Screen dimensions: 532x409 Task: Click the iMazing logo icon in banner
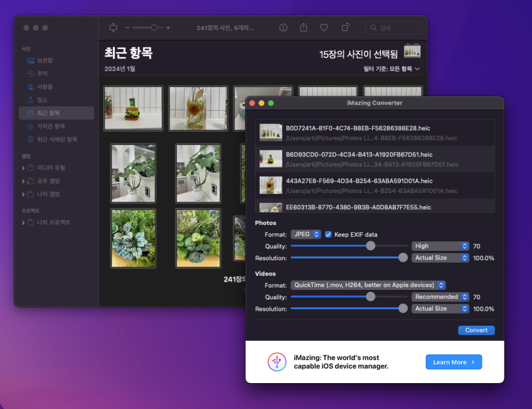point(277,362)
